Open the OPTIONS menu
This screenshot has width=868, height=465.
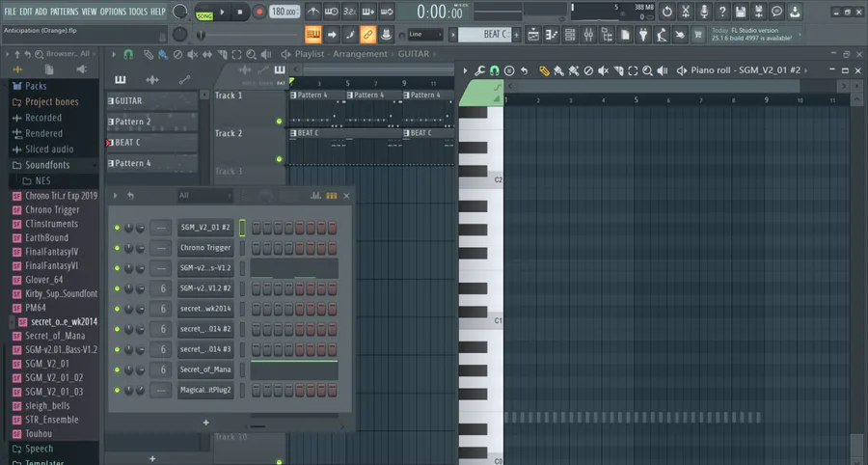(x=113, y=12)
